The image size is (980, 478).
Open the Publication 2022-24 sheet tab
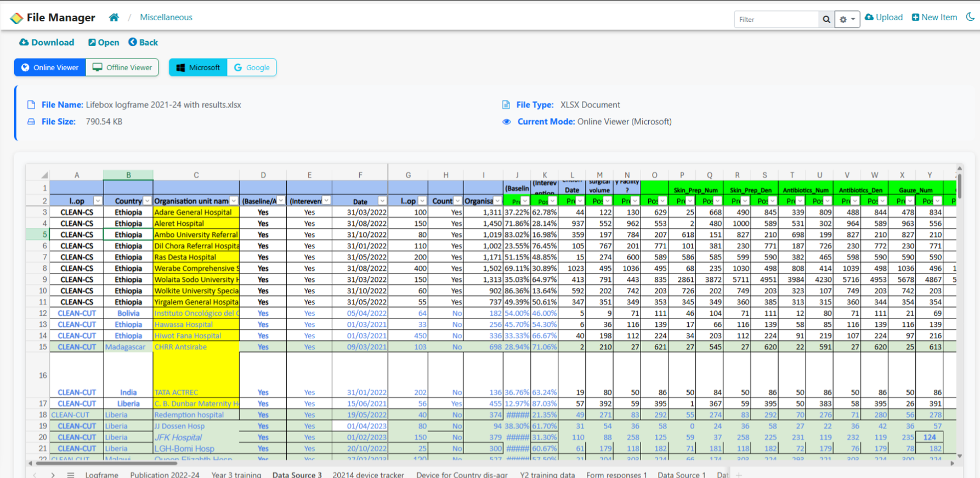(165, 475)
